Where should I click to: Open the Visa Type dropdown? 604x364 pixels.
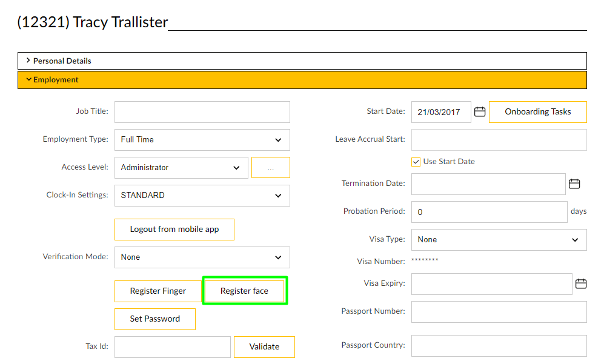(x=499, y=240)
